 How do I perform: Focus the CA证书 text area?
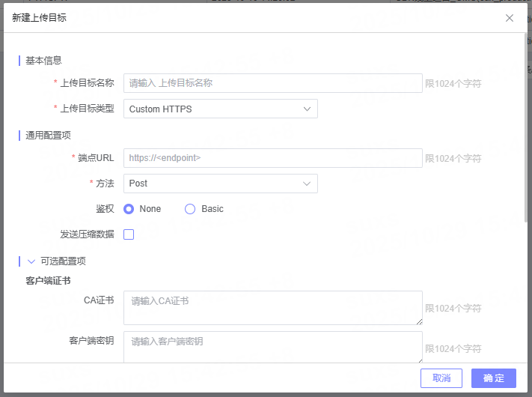point(272,308)
